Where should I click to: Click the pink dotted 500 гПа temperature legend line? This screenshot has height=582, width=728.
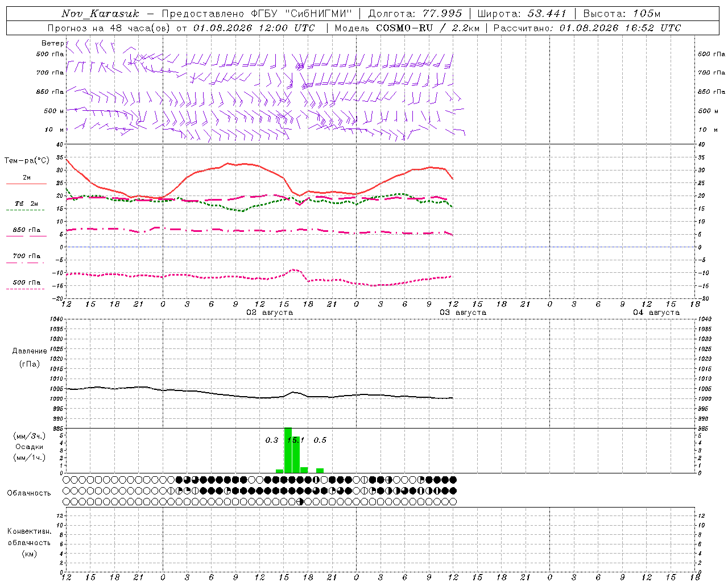25,289
